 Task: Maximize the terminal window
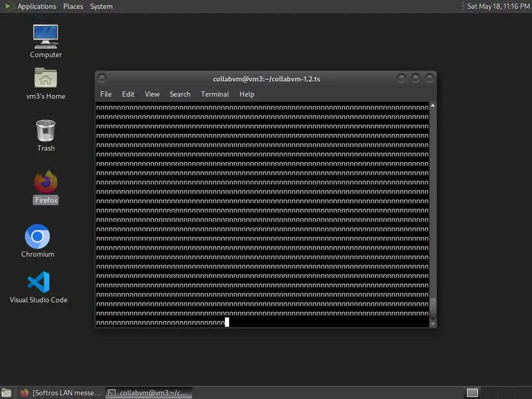coord(415,78)
